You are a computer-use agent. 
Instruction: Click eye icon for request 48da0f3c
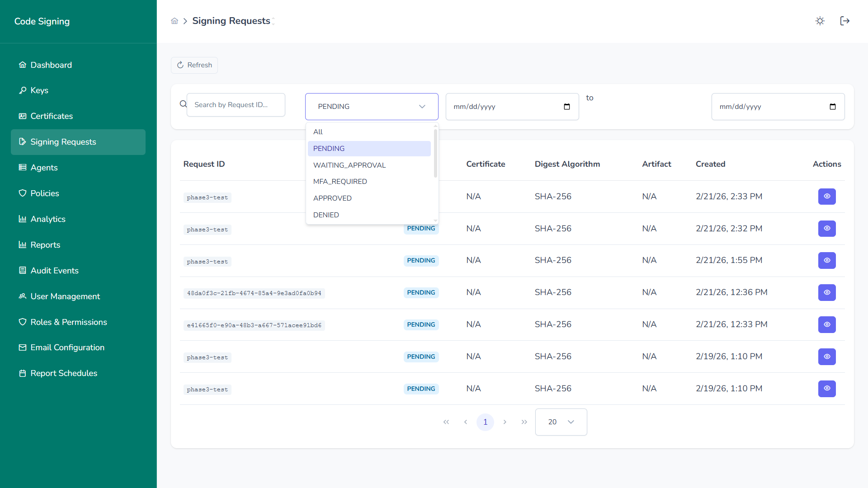(826, 292)
